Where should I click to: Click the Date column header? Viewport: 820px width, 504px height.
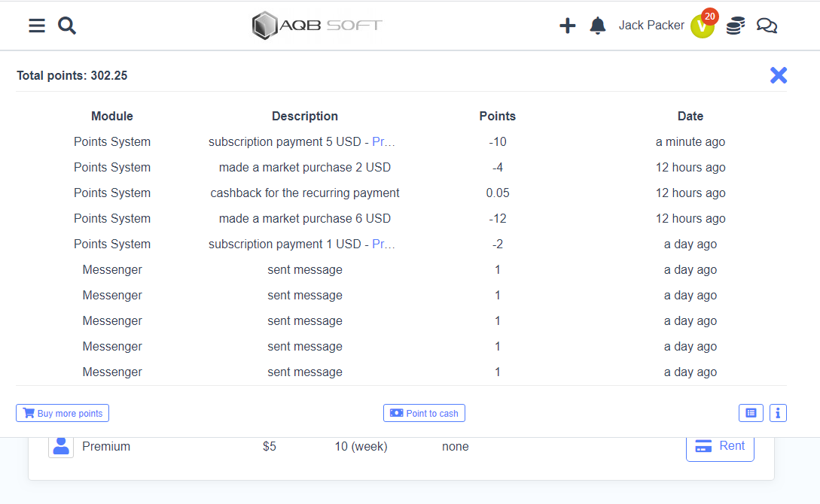(x=690, y=117)
